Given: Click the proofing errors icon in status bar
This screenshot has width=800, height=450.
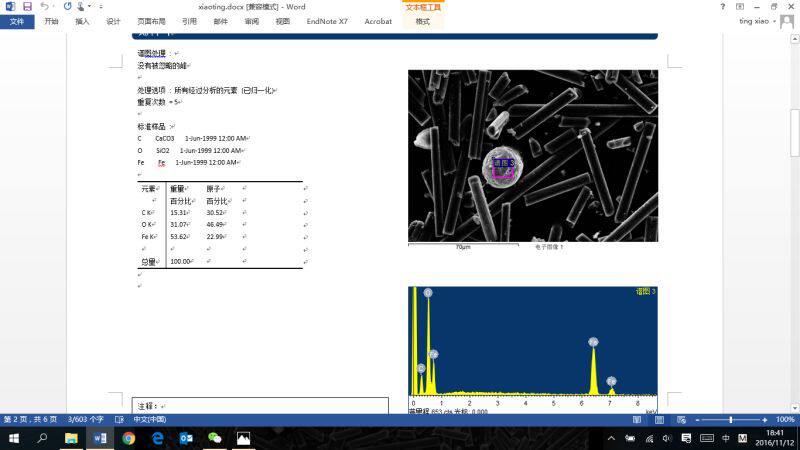Looking at the screenshot, I should tap(119, 419).
